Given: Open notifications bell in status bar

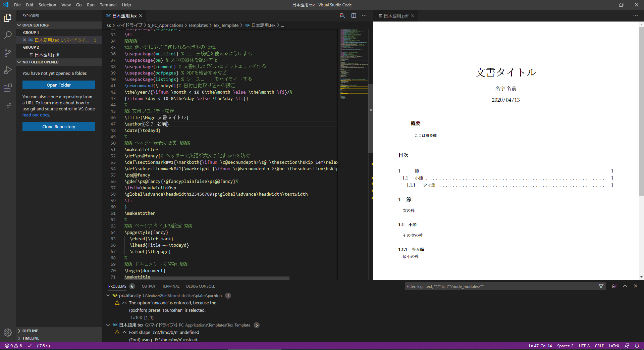Looking at the screenshot, I should tap(637, 346).
